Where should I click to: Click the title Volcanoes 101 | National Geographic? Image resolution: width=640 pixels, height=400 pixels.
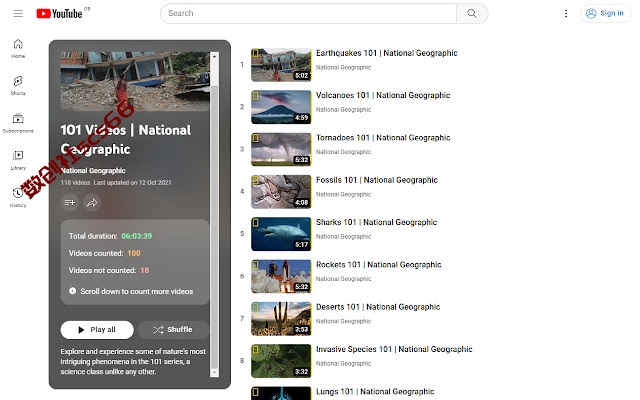coord(383,96)
